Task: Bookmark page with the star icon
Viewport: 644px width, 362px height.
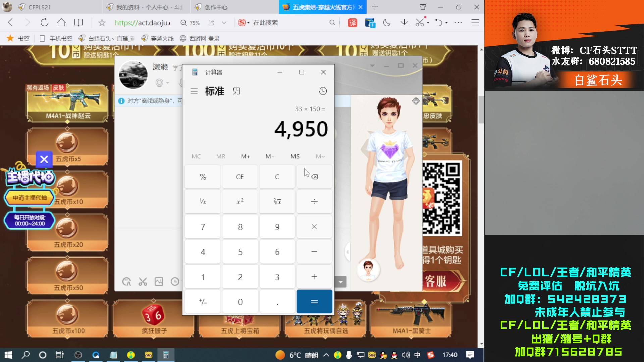Action: pos(102,23)
